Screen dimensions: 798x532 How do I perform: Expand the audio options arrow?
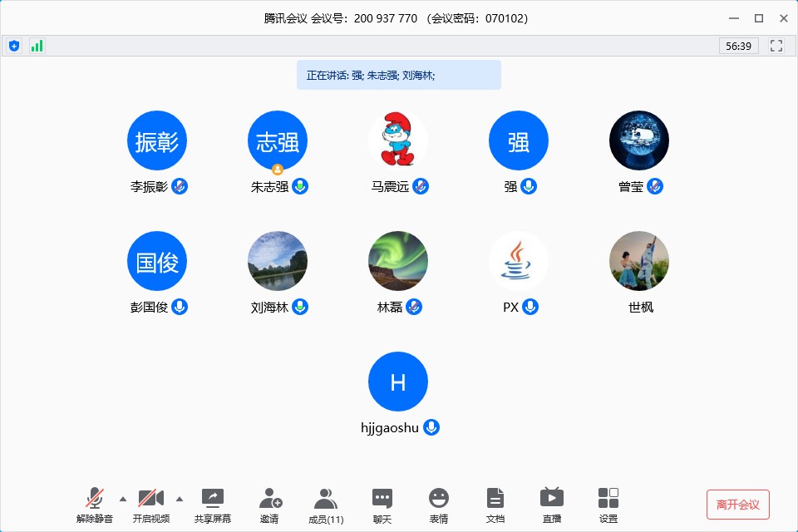pos(123,499)
